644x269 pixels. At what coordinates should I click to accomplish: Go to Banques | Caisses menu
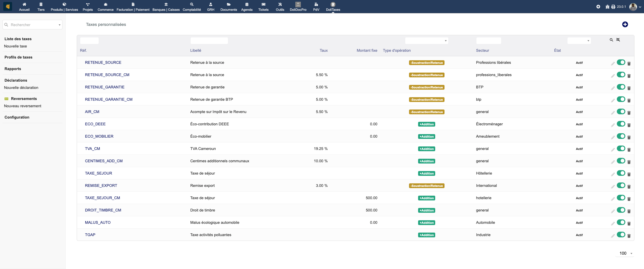pyautogui.click(x=166, y=7)
